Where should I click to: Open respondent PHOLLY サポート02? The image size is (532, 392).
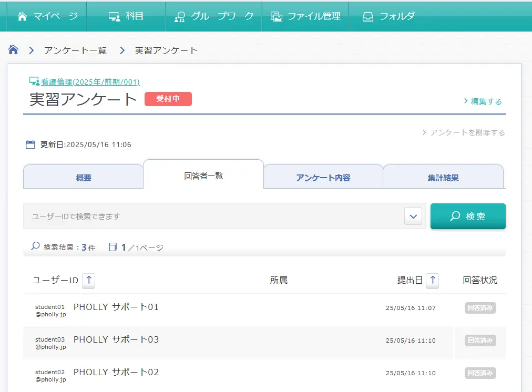click(116, 373)
